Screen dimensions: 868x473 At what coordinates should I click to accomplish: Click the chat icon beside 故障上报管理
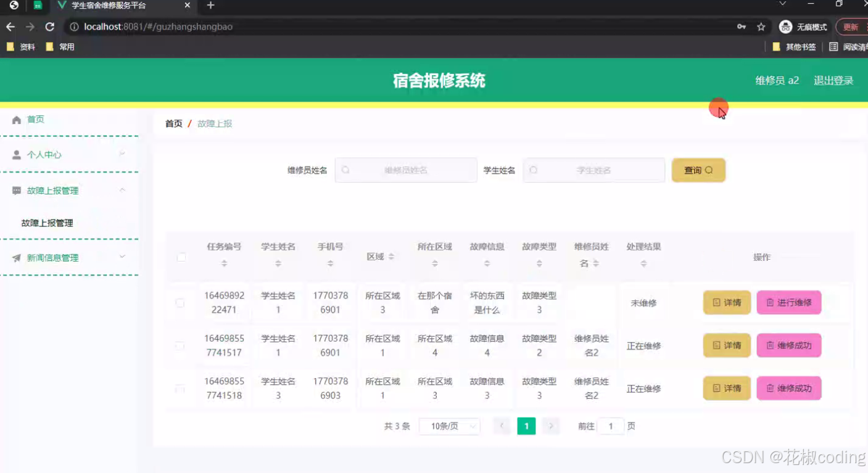pyautogui.click(x=17, y=191)
